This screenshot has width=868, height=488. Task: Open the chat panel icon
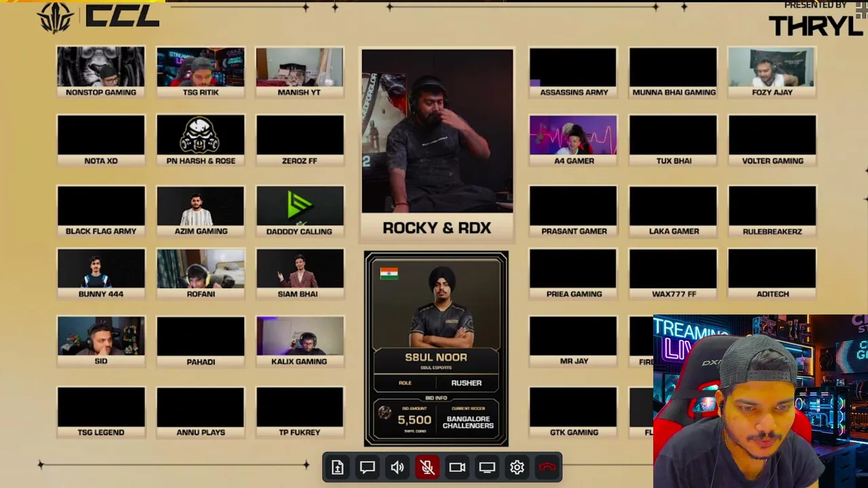coord(368,467)
